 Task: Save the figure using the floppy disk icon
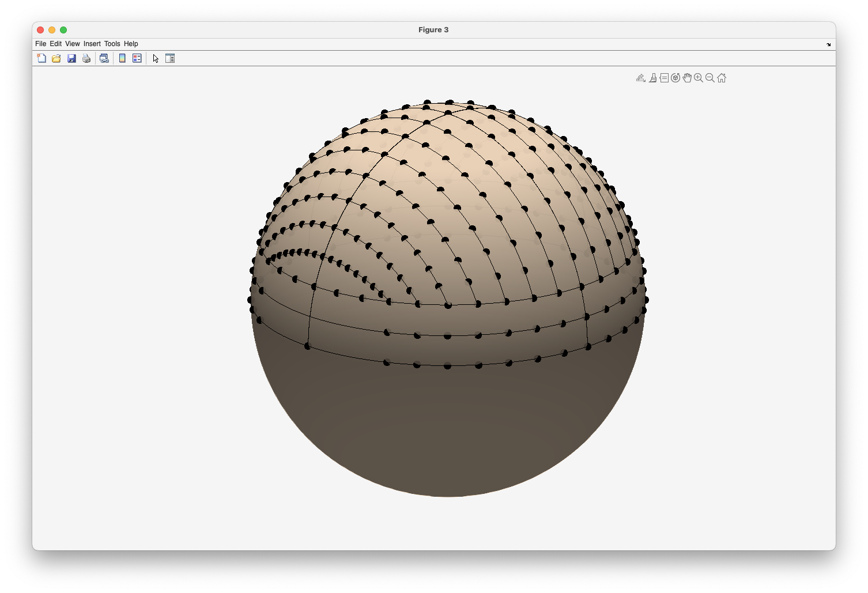pos(71,58)
